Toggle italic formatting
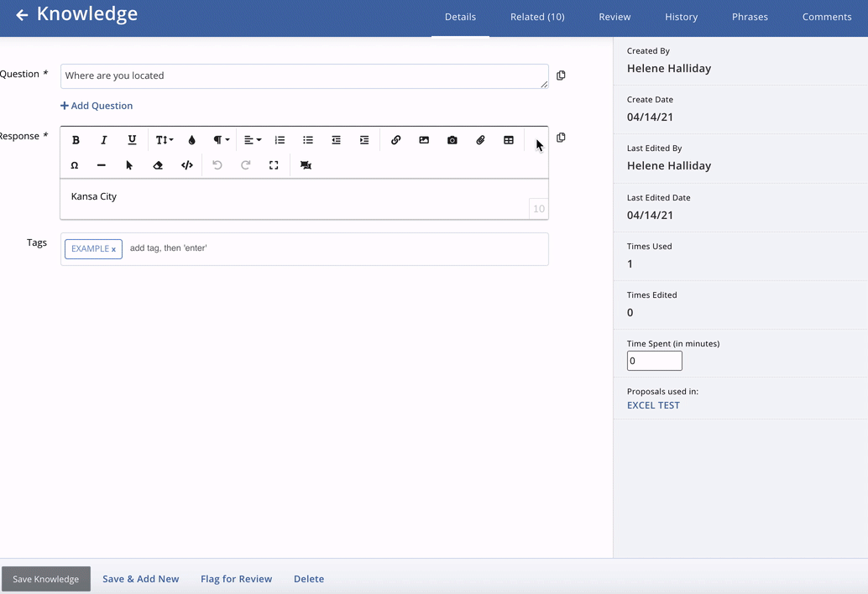The height and width of the screenshot is (594, 868). [x=103, y=140]
